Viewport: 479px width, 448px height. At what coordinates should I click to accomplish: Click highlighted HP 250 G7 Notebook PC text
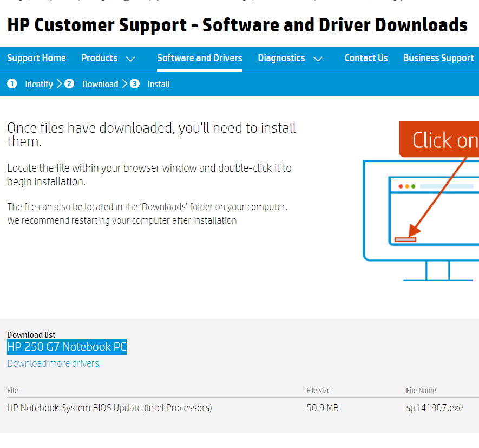[x=67, y=347]
